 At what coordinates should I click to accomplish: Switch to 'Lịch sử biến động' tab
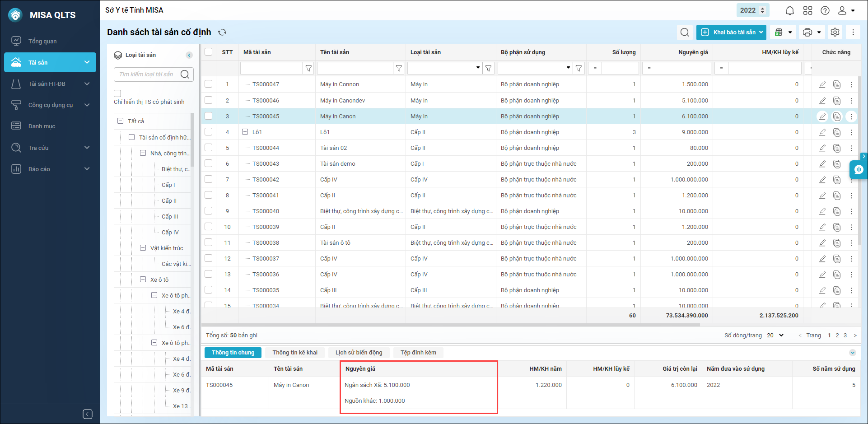(359, 353)
